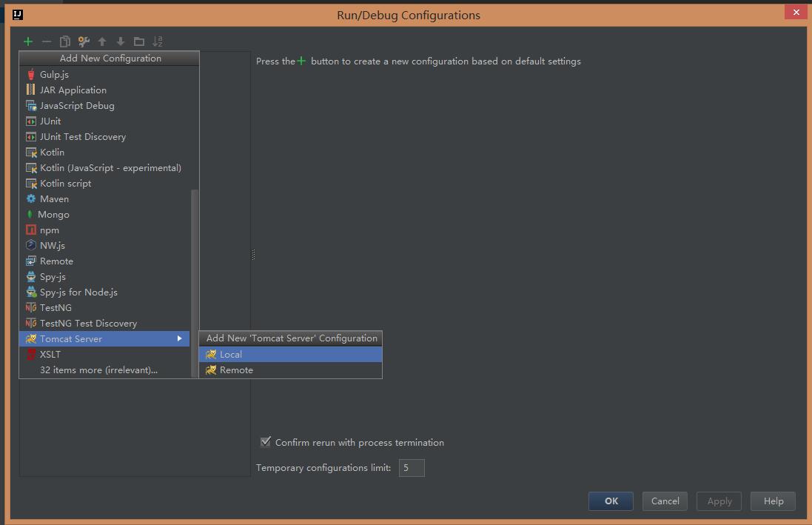Click the Mongo leaf icon
This screenshot has width=812, height=525.
(30, 215)
